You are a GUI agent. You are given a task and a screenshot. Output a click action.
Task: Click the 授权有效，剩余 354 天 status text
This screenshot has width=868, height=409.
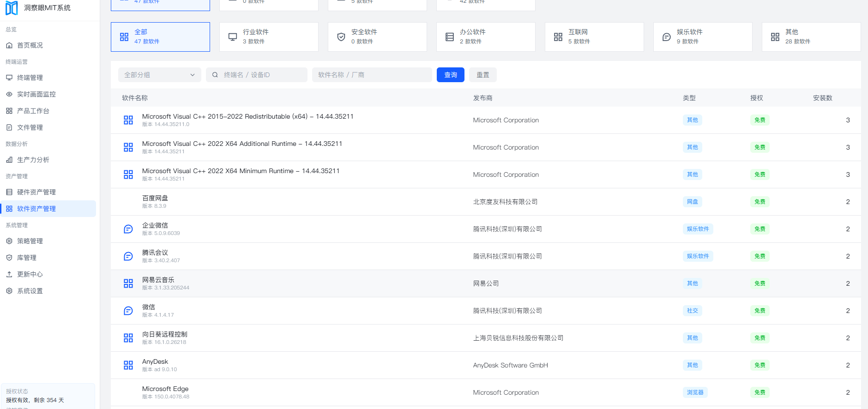(x=35, y=400)
